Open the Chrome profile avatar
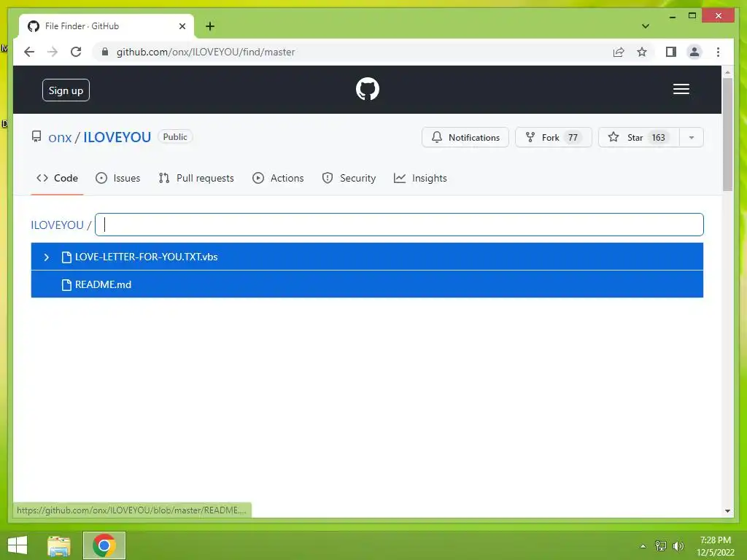This screenshot has height=560, width=747. coord(694,52)
